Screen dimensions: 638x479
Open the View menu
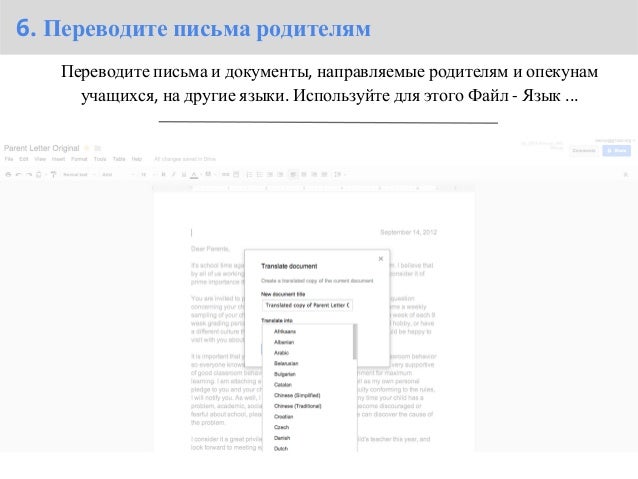(40, 159)
